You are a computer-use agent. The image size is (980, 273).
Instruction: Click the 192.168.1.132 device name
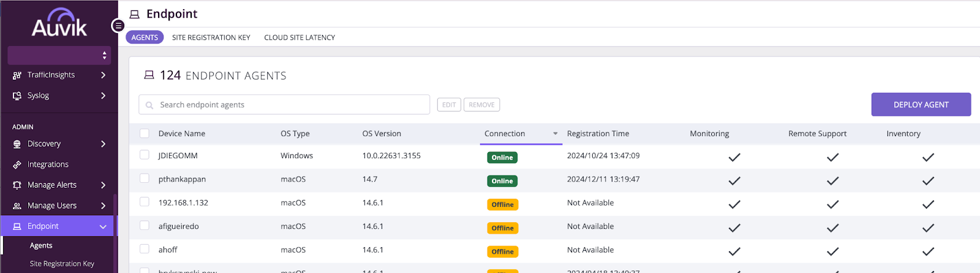pos(183,203)
